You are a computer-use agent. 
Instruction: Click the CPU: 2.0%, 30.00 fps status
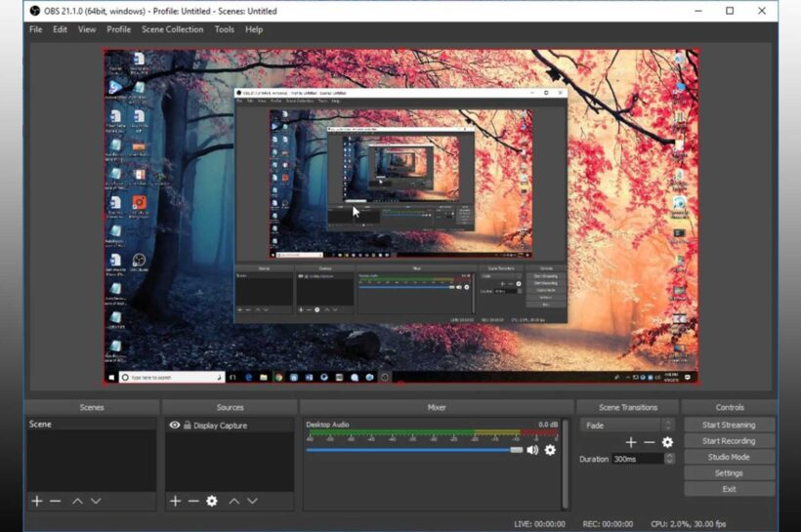688,524
